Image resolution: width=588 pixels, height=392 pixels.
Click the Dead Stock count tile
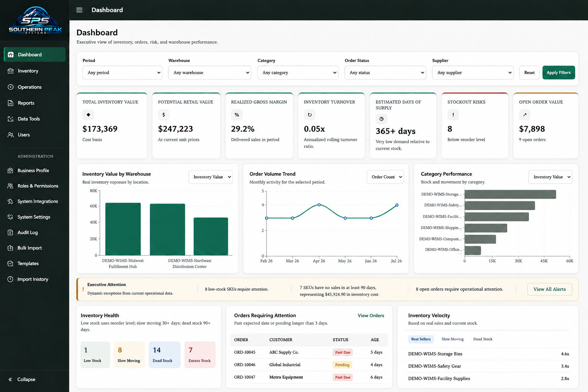(x=165, y=355)
